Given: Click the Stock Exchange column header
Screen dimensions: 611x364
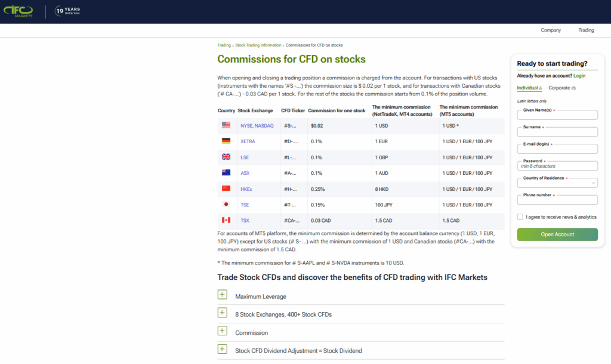Looking at the screenshot, I should 255,110.
